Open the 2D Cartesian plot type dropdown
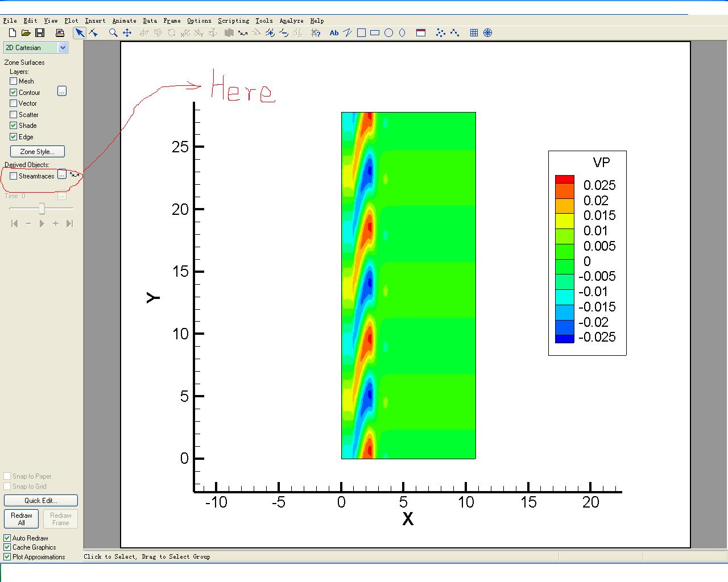Image resolution: width=728 pixels, height=582 pixels. coord(63,48)
